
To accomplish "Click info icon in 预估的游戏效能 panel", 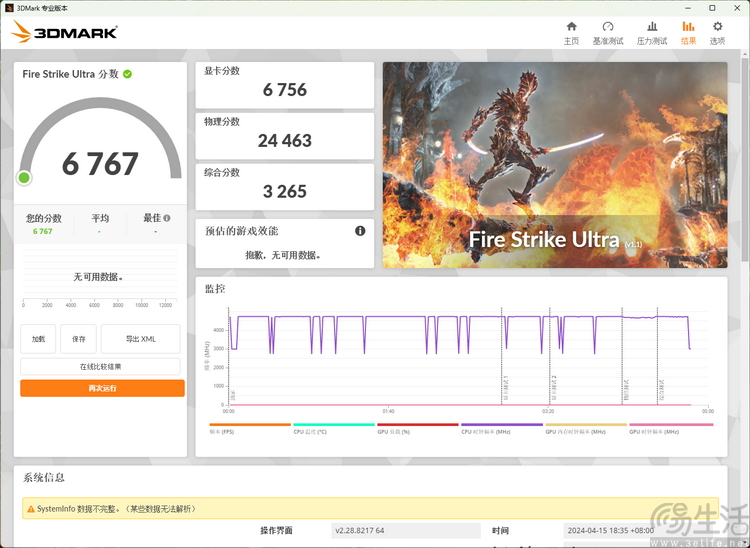I will point(360,231).
